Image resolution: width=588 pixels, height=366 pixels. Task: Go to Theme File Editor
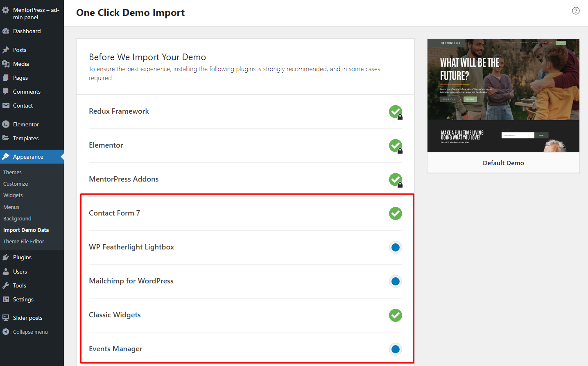pos(24,242)
